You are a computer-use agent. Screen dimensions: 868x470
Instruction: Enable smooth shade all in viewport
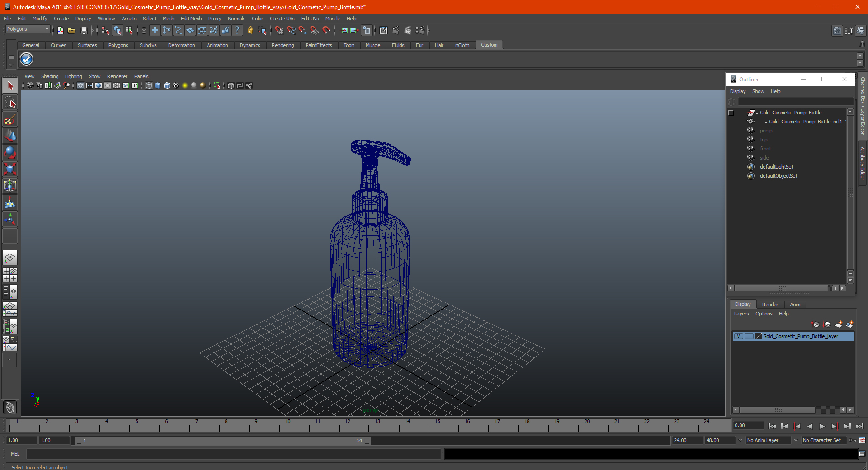click(158, 85)
